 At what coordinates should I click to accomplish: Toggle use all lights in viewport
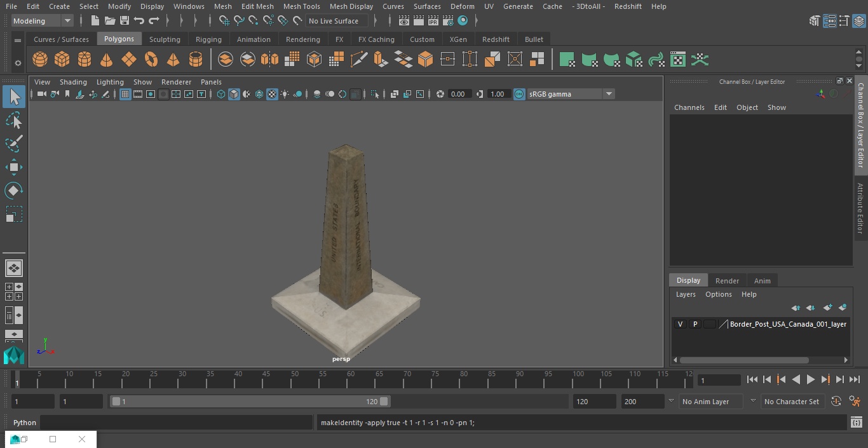(x=285, y=94)
